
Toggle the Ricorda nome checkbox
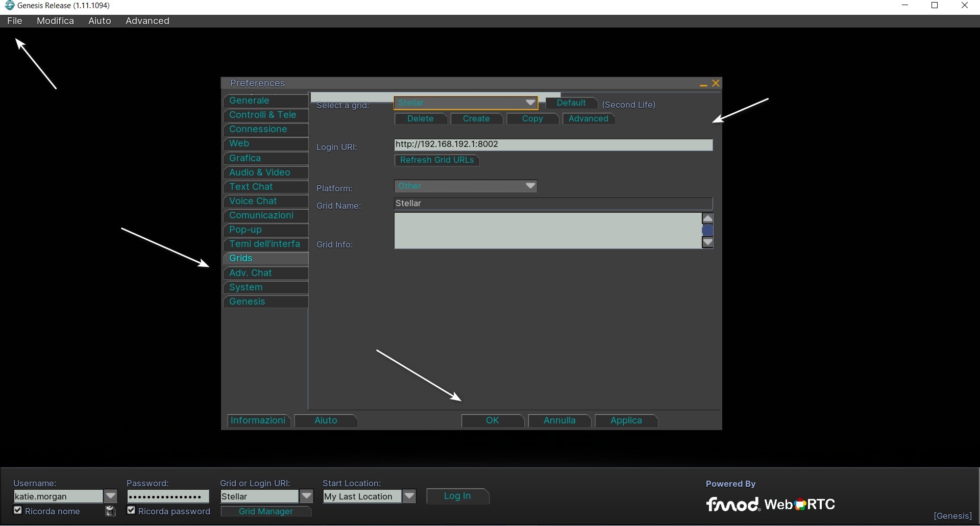click(18, 510)
